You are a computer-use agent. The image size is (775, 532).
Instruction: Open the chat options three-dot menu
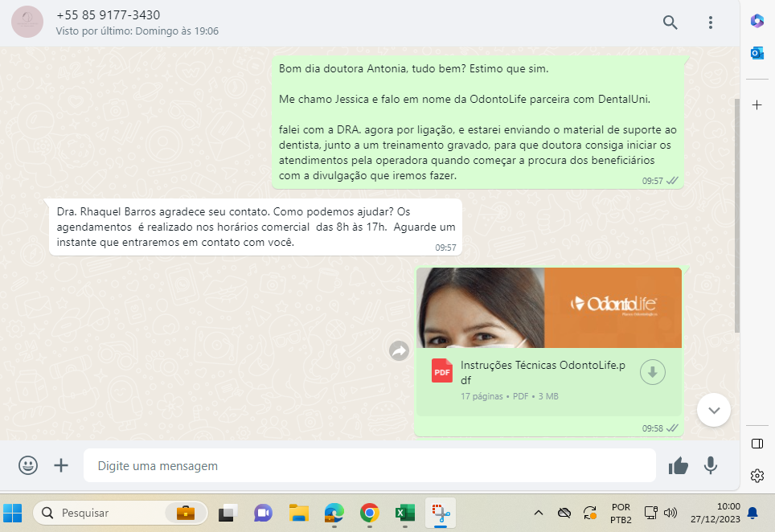click(710, 23)
